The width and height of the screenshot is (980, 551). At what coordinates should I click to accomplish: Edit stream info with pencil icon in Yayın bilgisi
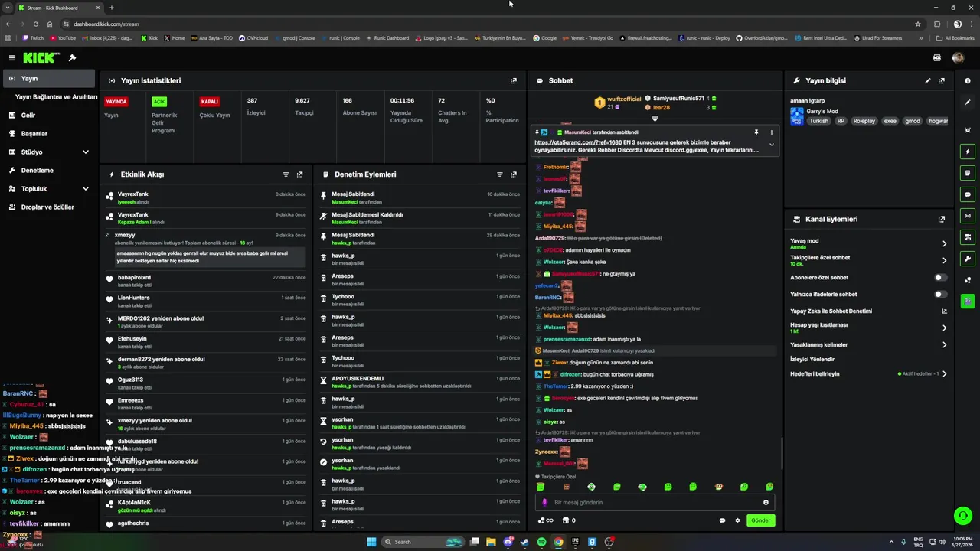928,80
